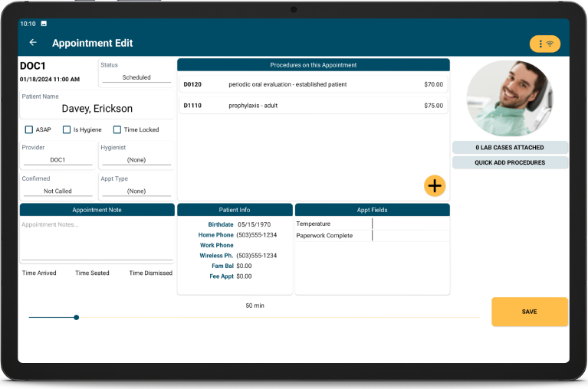The image size is (588, 389).
Task: Toggle the Time Locked checkbox
Action: click(117, 130)
